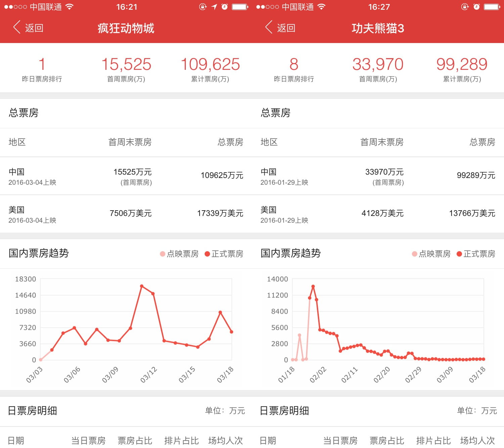Tap the 02/02 axis label in 功夫熊猫3 chart
Viewport: 504px width, 448px height.
pos(318,375)
